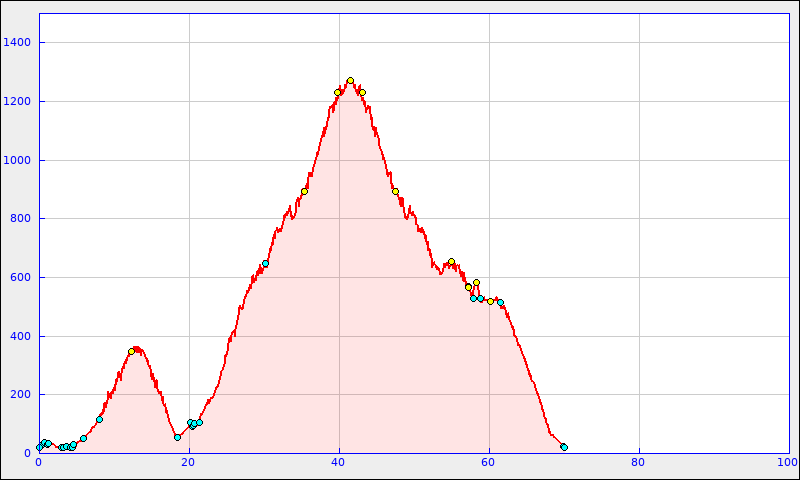Click the cyan marker on the ascent near 650
Image resolution: width=800 pixels, height=480 pixels.
265,263
